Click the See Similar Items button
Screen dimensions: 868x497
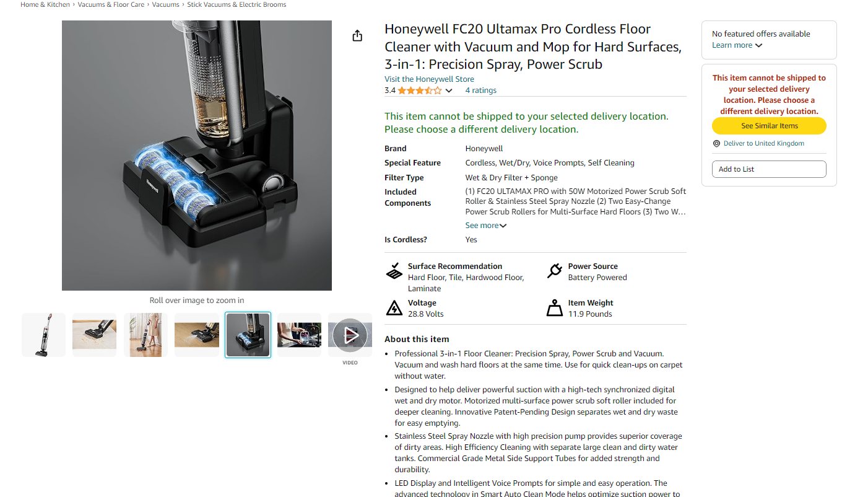769,126
